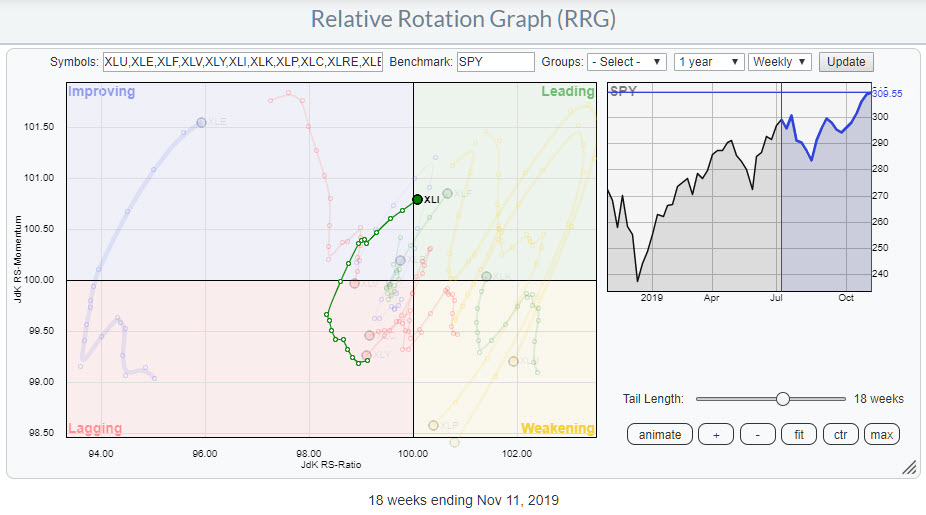926x515 pixels.
Task: Click the JdK RS-Momentum axis label
Action: 17,259
